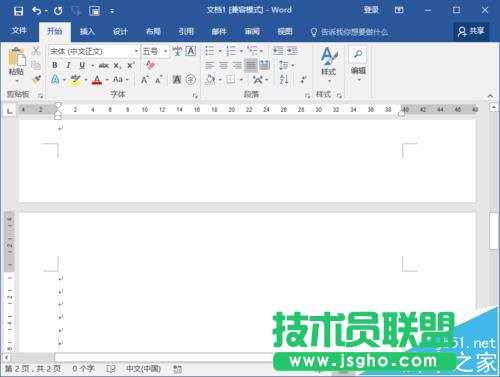Customize the Quick Access toolbar
Screen dimensions: 500x377
point(112,11)
